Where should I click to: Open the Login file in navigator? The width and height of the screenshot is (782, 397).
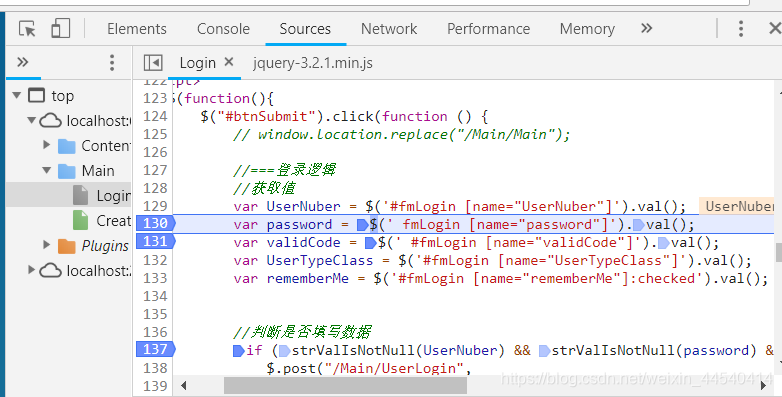[x=113, y=196]
